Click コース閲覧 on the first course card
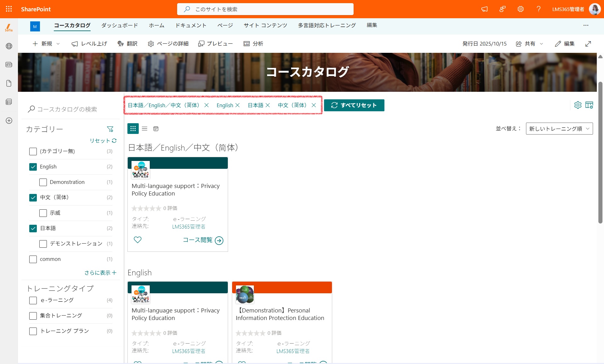The height and width of the screenshot is (364, 604). [x=203, y=240]
